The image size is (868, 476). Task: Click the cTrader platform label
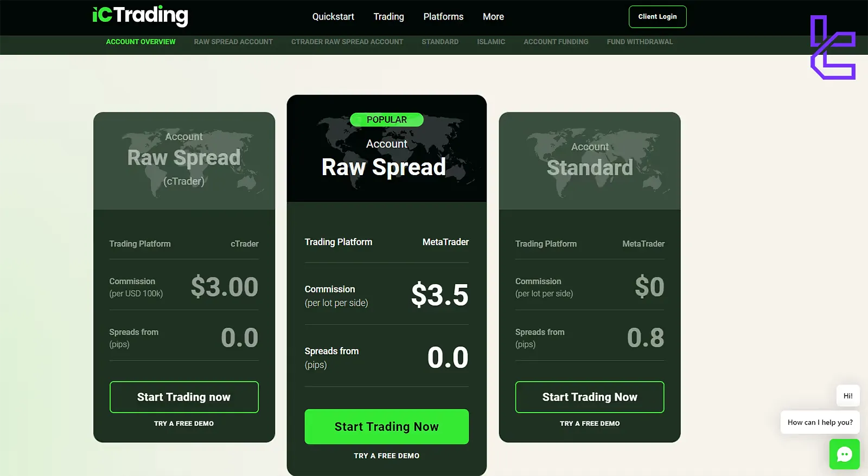(245, 244)
